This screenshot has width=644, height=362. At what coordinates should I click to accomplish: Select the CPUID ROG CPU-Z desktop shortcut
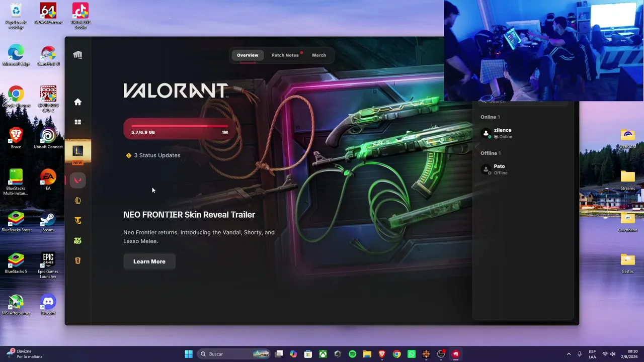click(48, 99)
